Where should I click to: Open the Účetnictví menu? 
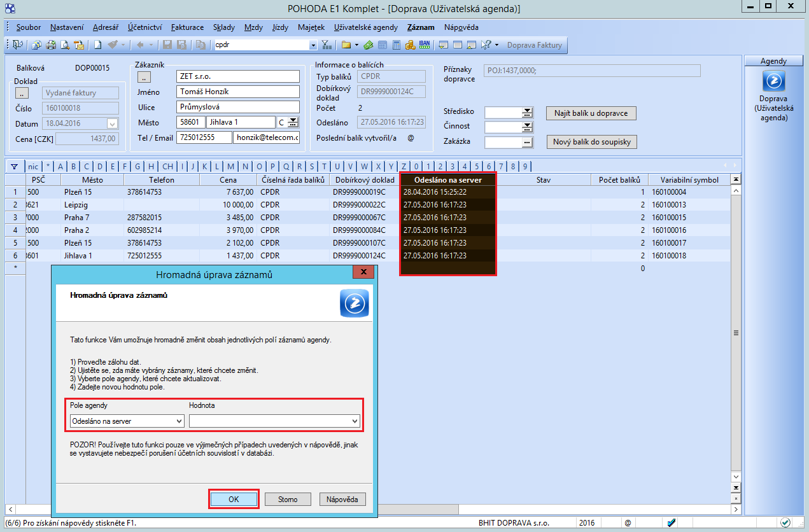click(x=144, y=27)
